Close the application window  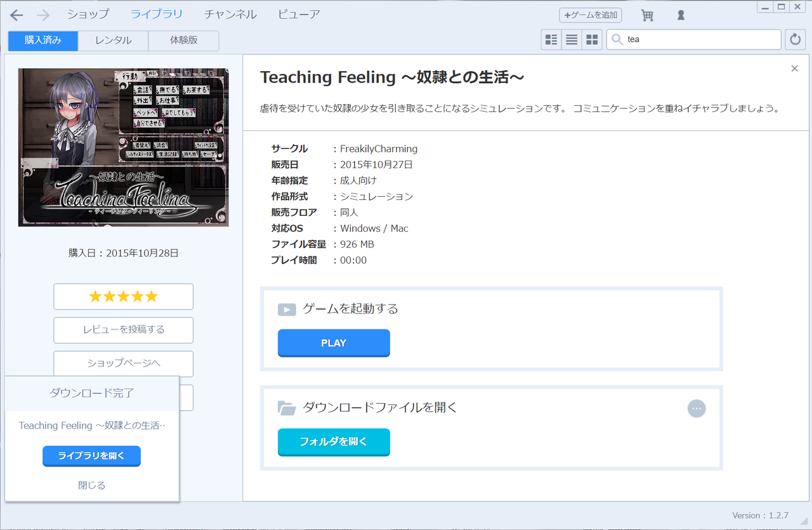[797, 6]
